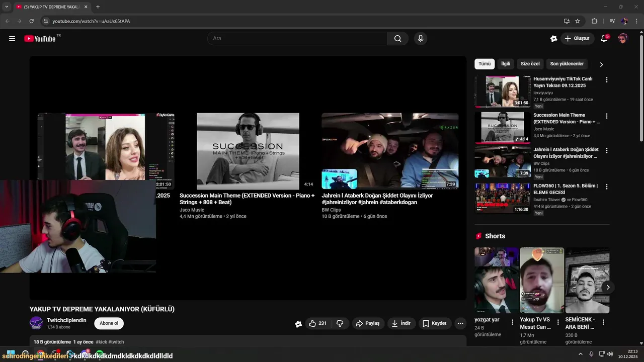Like the video with thumbs up
The height and width of the screenshot is (362, 644).
[318, 323]
